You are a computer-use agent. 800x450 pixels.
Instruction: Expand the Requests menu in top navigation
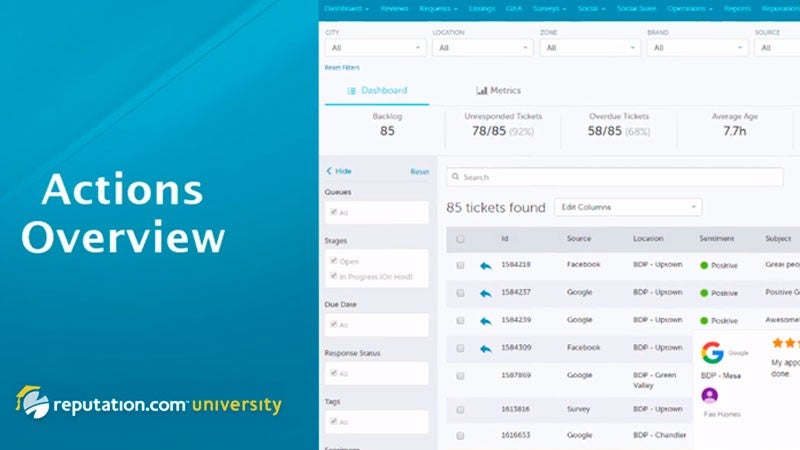[438, 9]
